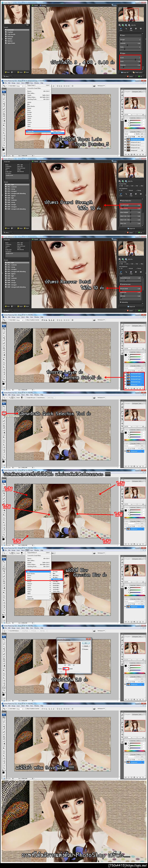Select the Stylize Details preset
The width and height of the screenshot is (148, 868).
[17, 43]
